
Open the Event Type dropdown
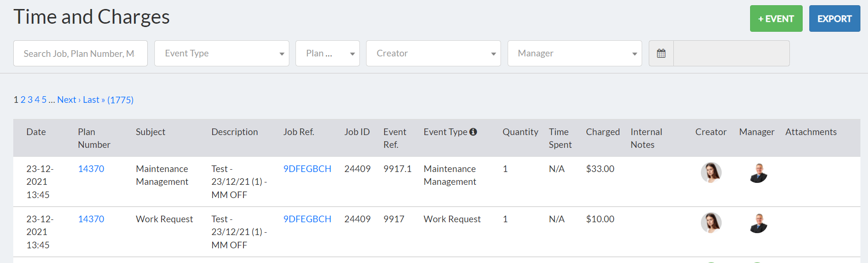click(x=222, y=53)
